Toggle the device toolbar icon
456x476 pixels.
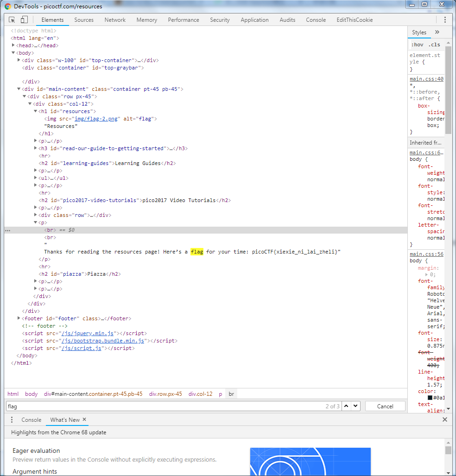coord(24,20)
